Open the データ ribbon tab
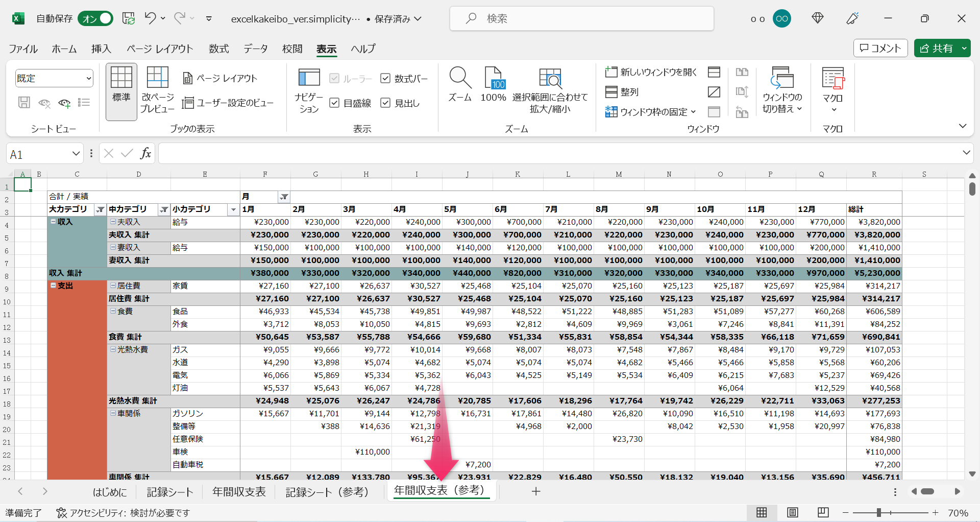Viewport: 980px width, 522px height. coord(256,49)
